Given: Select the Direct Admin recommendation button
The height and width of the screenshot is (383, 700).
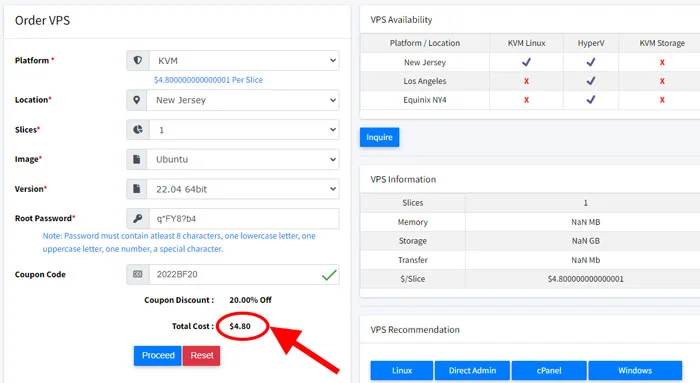Looking at the screenshot, I should [472, 371].
